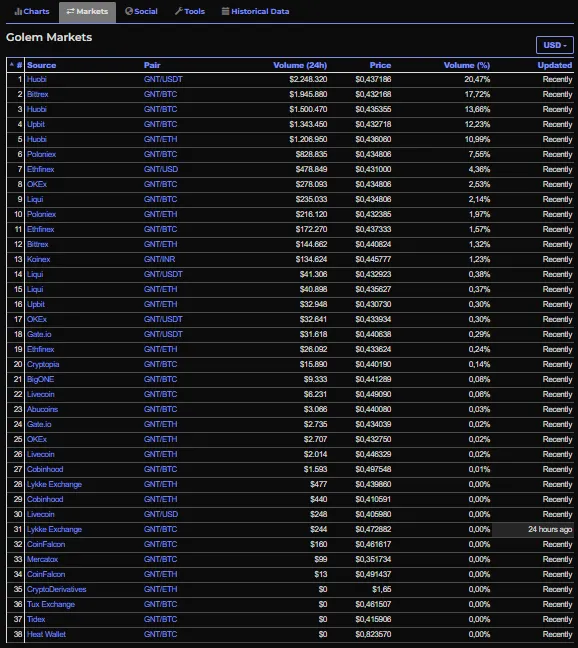Click GNT/INR pair link
Viewport: 578px width, 648px height.
159,259
